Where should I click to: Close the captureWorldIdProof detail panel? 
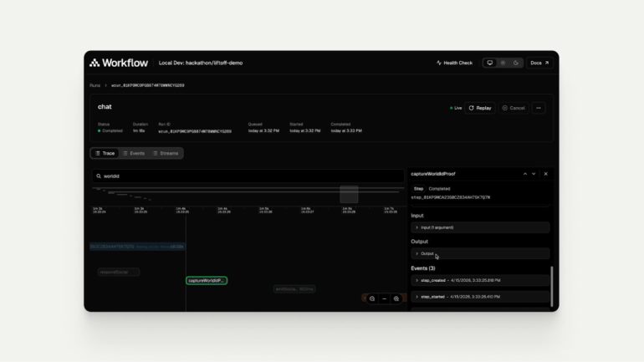click(546, 174)
